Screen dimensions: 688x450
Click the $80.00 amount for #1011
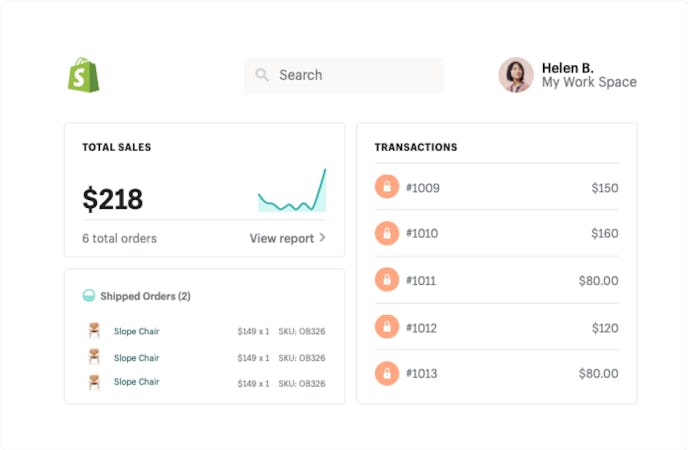(x=598, y=281)
